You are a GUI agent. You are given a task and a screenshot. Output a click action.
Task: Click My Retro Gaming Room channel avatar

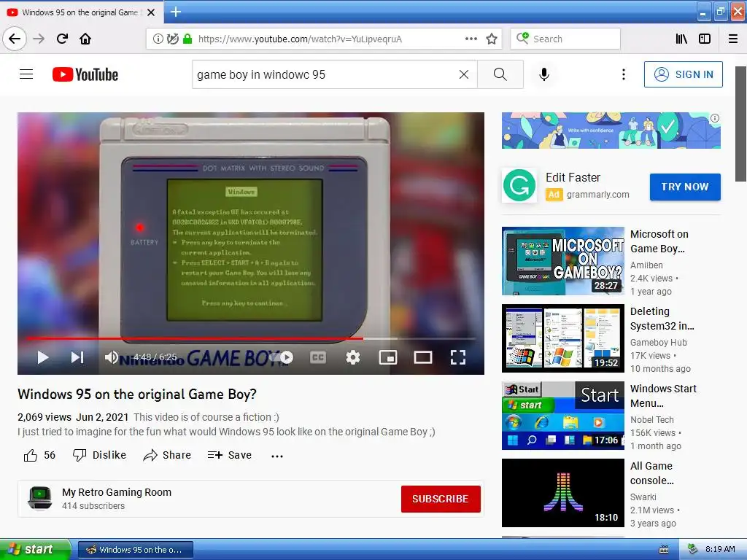click(40, 499)
